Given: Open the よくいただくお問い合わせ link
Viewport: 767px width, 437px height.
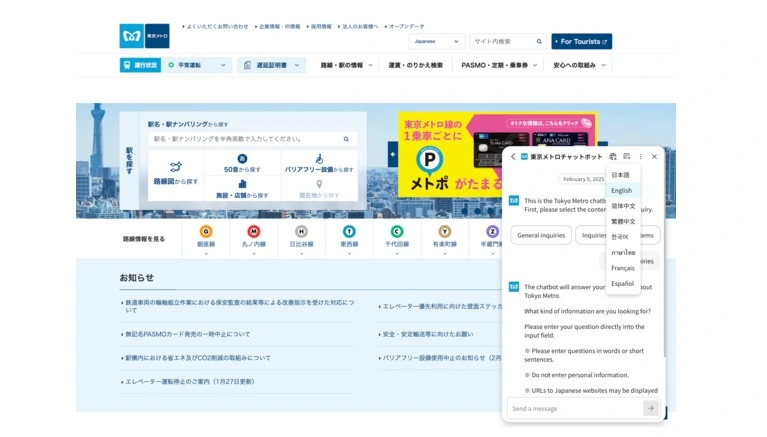Looking at the screenshot, I should (215, 26).
